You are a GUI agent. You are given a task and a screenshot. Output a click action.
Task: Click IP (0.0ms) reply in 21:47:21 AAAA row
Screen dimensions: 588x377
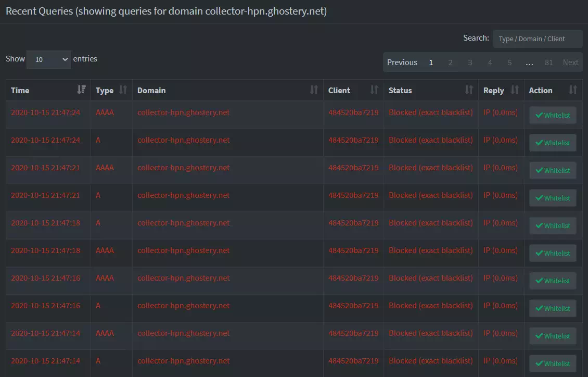500,167
